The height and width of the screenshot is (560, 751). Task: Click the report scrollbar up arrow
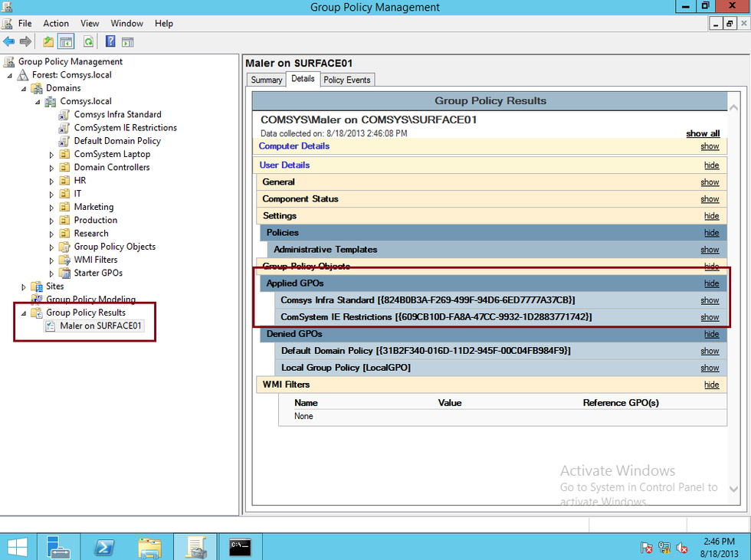point(733,108)
